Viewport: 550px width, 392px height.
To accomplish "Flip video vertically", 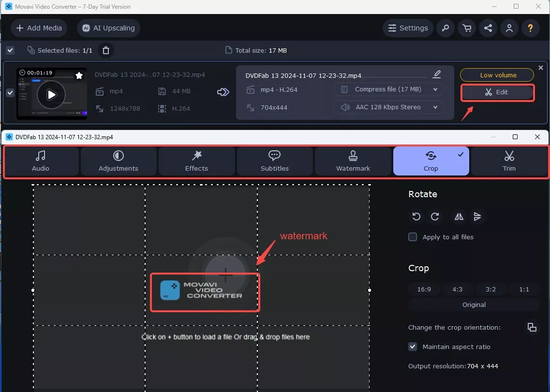I will [x=477, y=217].
